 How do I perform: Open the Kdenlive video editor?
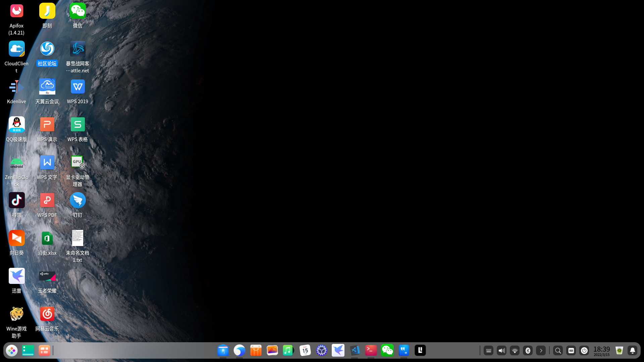(16, 86)
